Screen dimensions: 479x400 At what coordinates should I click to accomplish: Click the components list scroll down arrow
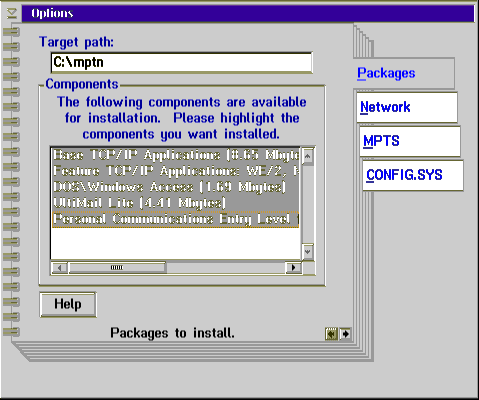tap(307, 252)
